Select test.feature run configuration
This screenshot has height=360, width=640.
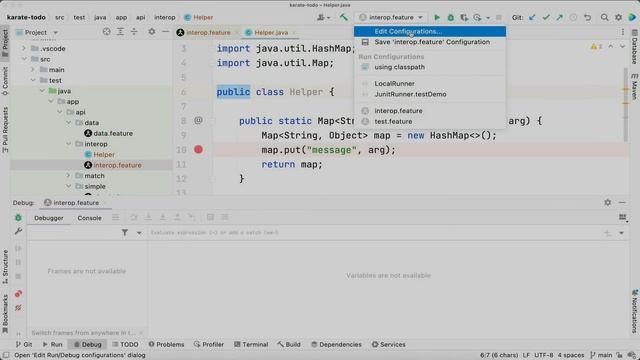[430, 121]
